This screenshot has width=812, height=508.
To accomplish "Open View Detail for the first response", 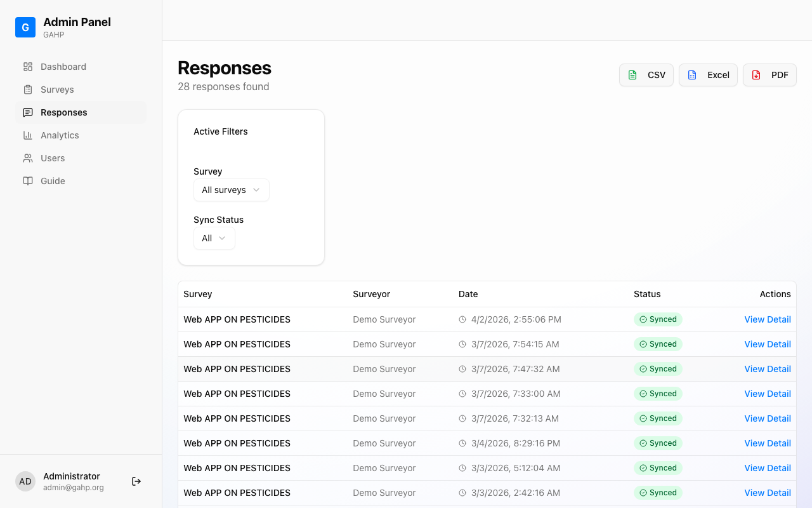I will 767,319.
